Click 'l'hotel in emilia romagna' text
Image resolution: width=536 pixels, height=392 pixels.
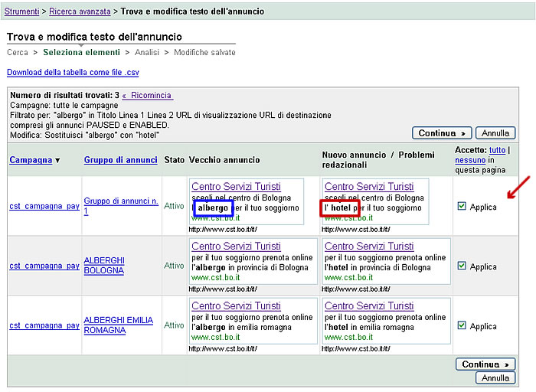[x=369, y=328]
